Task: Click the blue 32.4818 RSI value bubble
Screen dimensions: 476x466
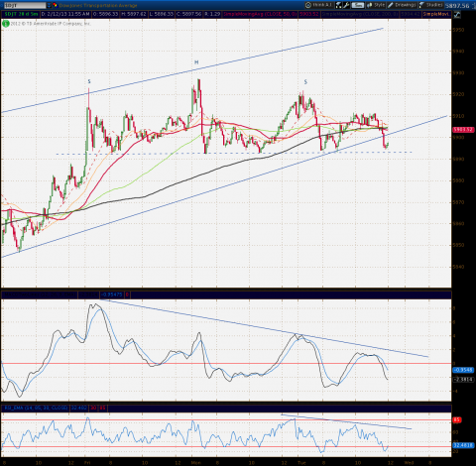Action: (463, 445)
